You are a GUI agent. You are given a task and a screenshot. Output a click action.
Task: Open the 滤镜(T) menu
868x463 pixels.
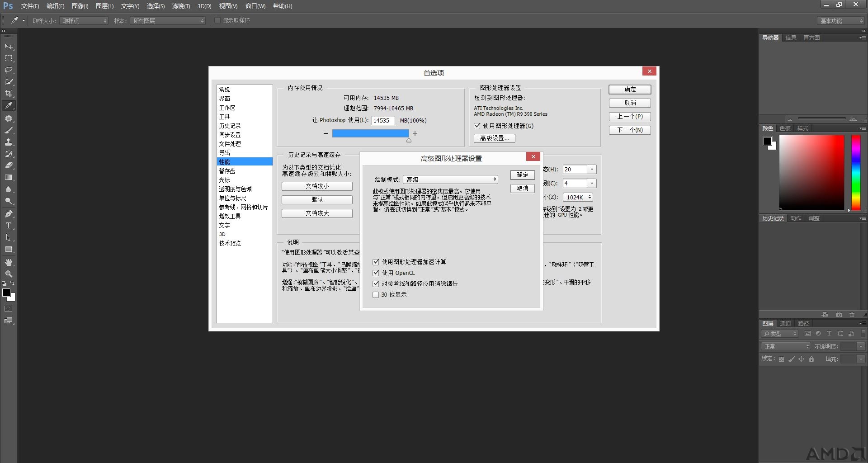point(181,6)
